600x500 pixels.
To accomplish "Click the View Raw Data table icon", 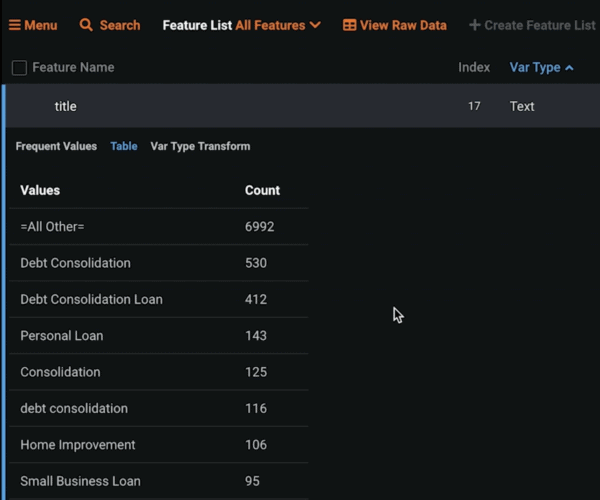I will coord(349,25).
